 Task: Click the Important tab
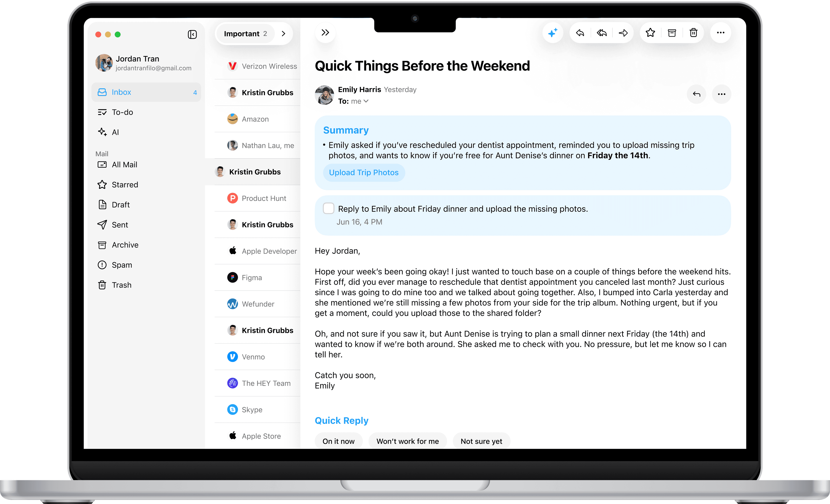(x=246, y=34)
